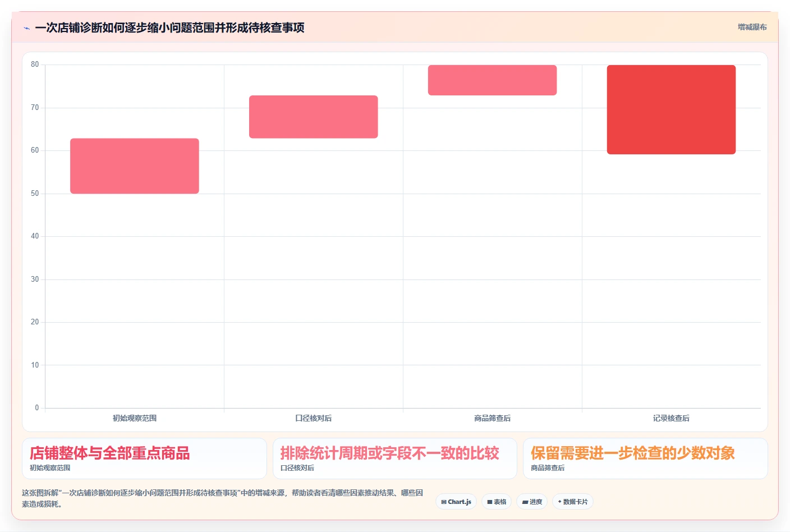Image resolution: width=790 pixels, height=532 pixels.
Task: Click the 记录核查后 x-axis label
Action: (671, 418)
